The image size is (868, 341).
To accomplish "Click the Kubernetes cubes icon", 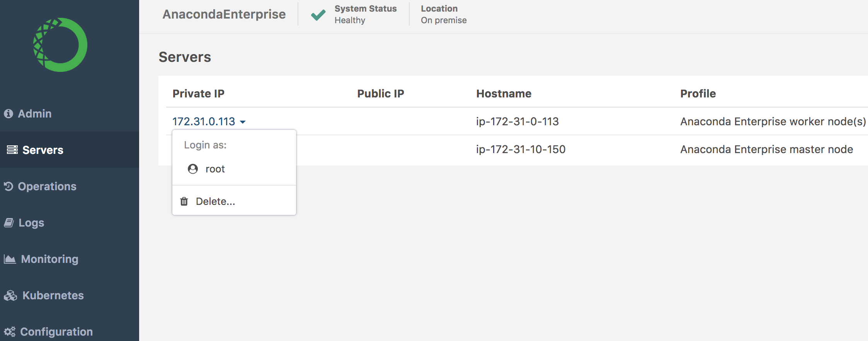I will (x=10, y=295).
